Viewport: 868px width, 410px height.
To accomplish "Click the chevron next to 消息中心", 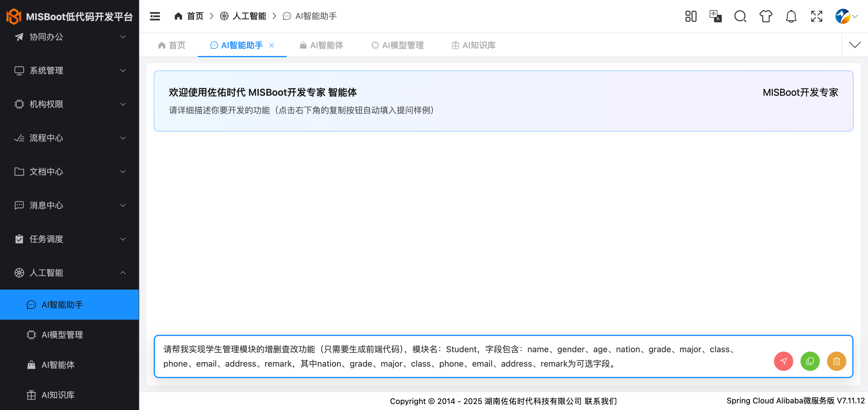I will (123, 205).
